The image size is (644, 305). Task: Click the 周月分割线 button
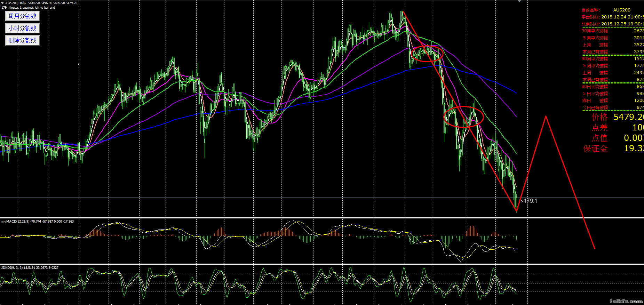tap(23, 16)
